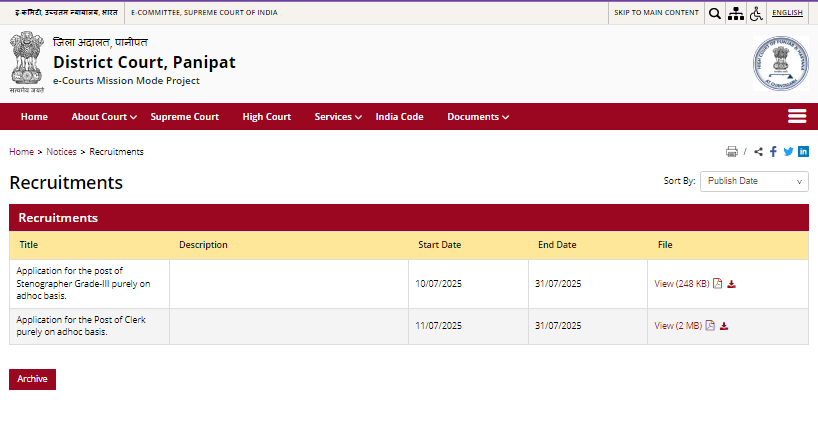Download the Clerk post application file
The image size is (818, 441).
(x=724, y=326)
